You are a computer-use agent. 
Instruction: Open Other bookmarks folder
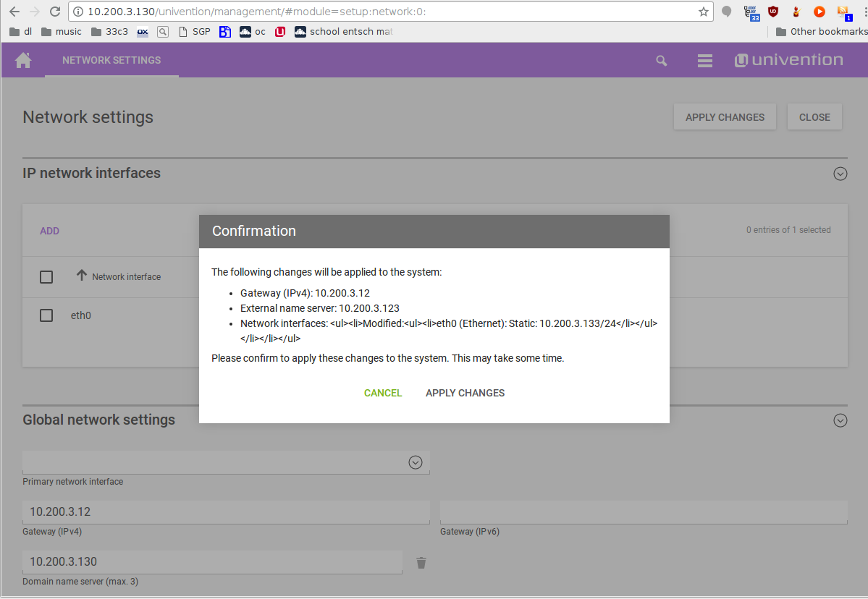pos(821,32)
